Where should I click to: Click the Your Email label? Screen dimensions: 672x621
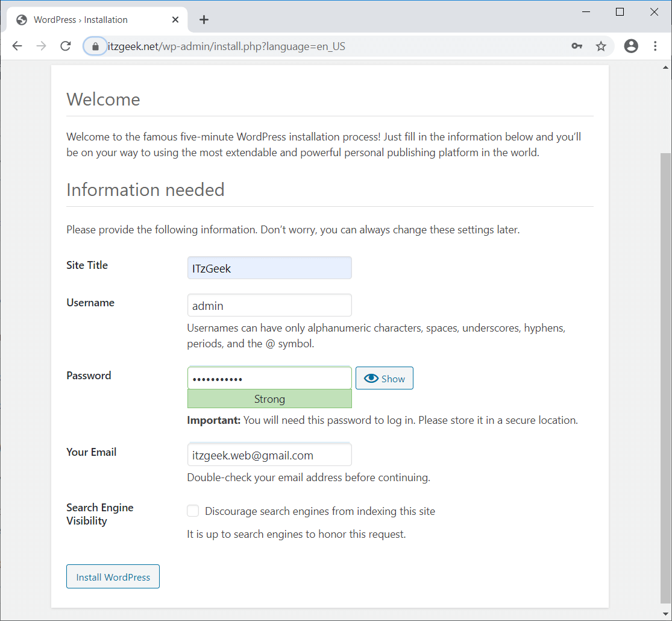91,452
